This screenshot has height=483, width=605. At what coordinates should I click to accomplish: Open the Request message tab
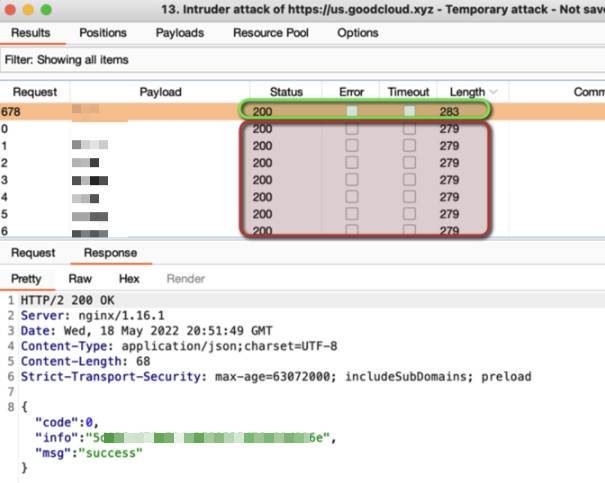click(33, 253)
